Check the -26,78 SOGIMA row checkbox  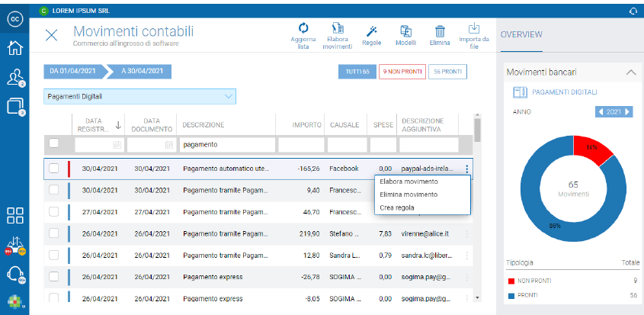54,276
